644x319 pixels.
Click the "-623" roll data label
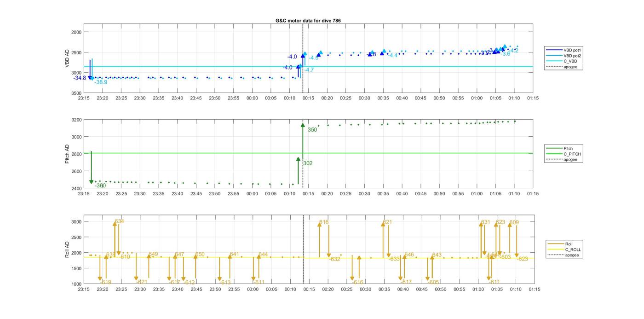522,259
